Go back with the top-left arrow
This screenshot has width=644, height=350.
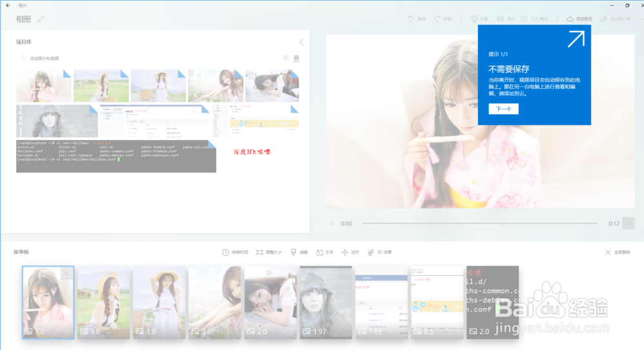click(x=8, y=5)
